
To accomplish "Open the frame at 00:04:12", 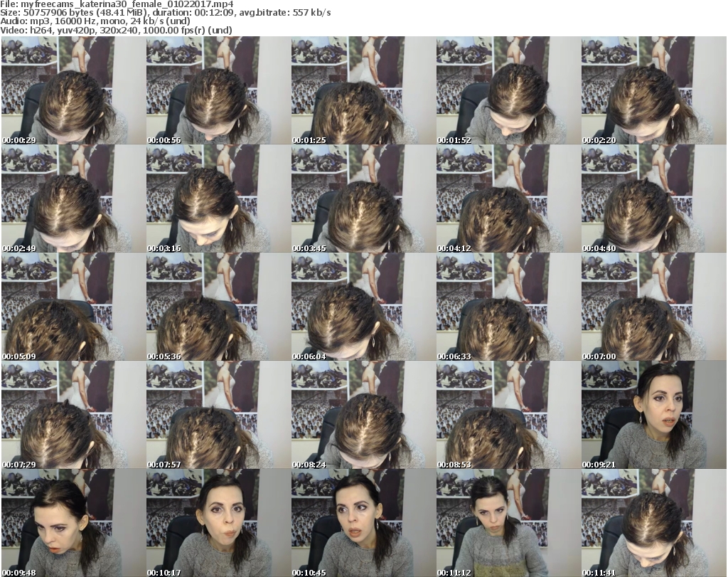I will click(x=508, y=198).
